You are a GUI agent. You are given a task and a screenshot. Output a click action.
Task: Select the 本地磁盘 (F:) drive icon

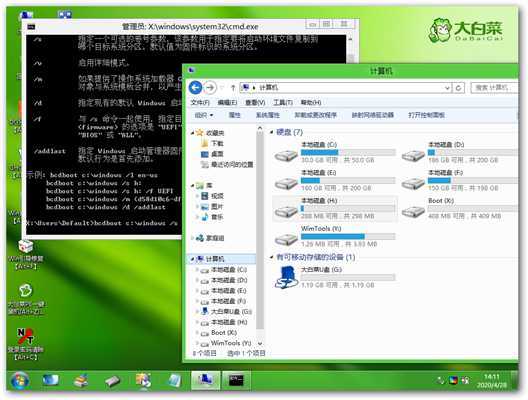(x=413, y=183)
